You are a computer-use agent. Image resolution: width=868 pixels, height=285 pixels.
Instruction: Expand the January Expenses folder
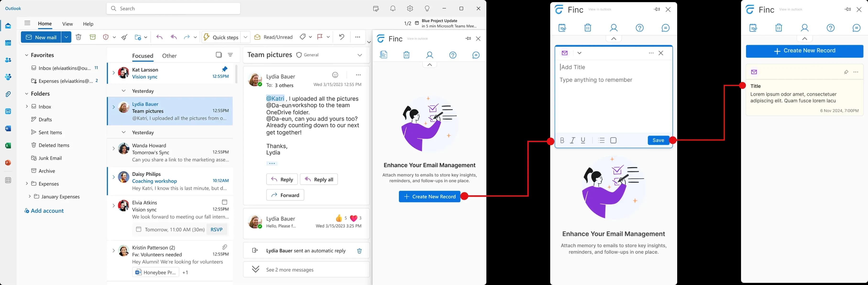[30, 196]
